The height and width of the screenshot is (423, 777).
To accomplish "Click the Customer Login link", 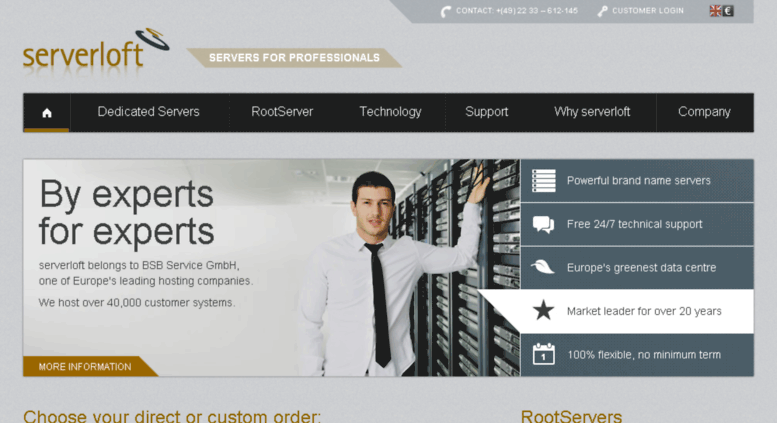I will point(648,11).
